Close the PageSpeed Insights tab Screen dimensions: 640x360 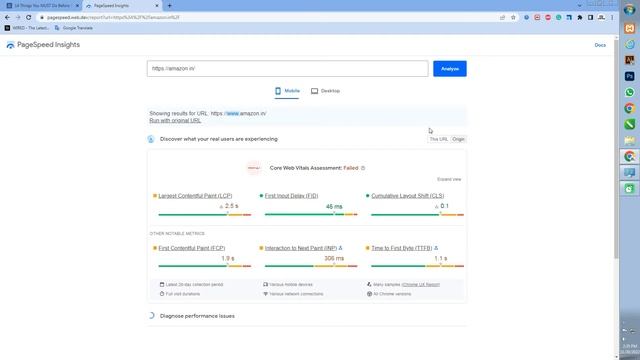pos(157,6)
